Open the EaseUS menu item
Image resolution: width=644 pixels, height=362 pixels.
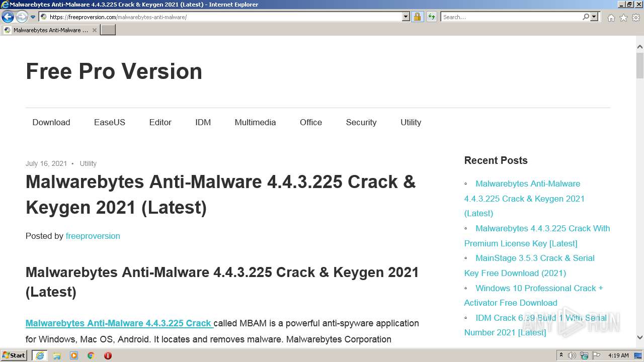[110, 122]
